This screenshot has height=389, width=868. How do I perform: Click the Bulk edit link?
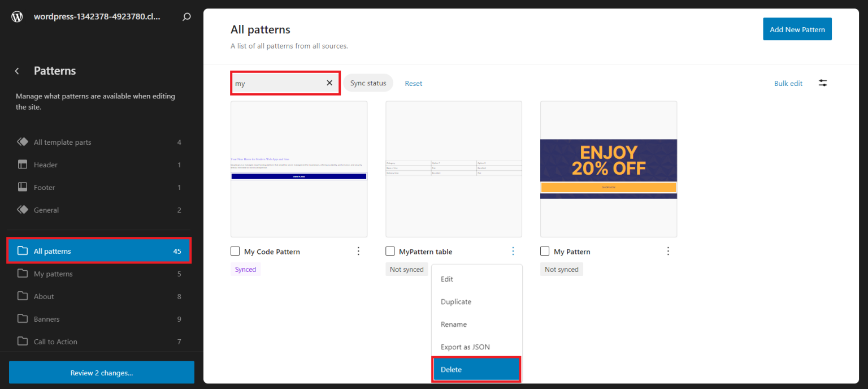coord(788,83)
